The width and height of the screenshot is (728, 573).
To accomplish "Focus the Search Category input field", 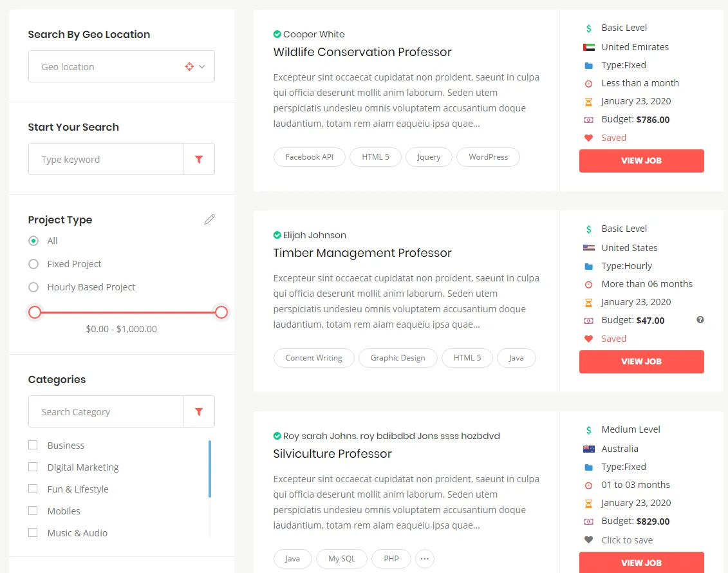I will click(x=106, y=412).
